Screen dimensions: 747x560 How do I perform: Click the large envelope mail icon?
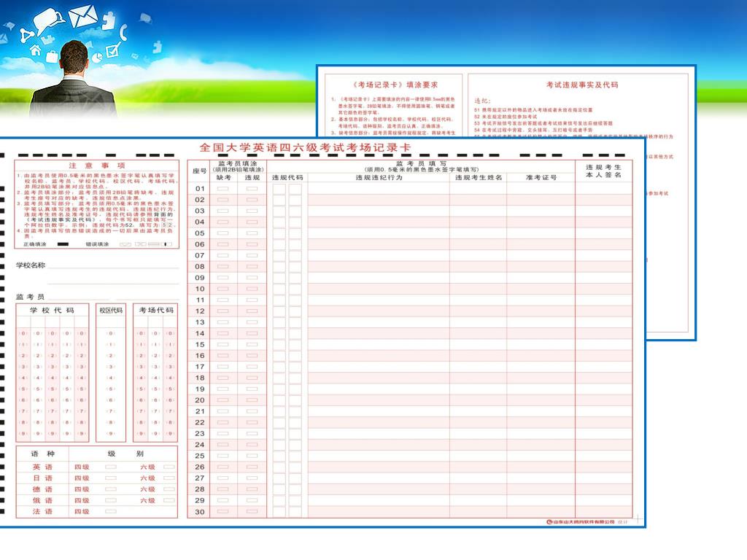[83, 16]
